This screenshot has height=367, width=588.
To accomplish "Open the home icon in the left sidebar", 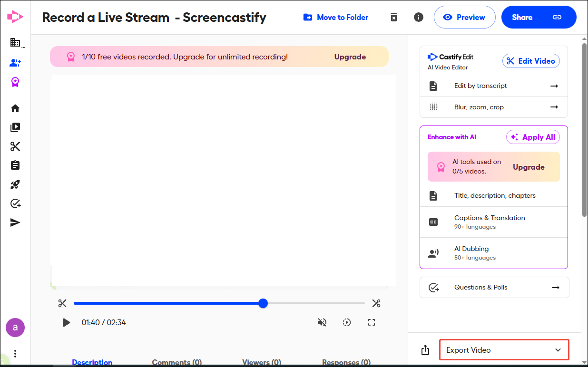I will (x=15, y=108).
